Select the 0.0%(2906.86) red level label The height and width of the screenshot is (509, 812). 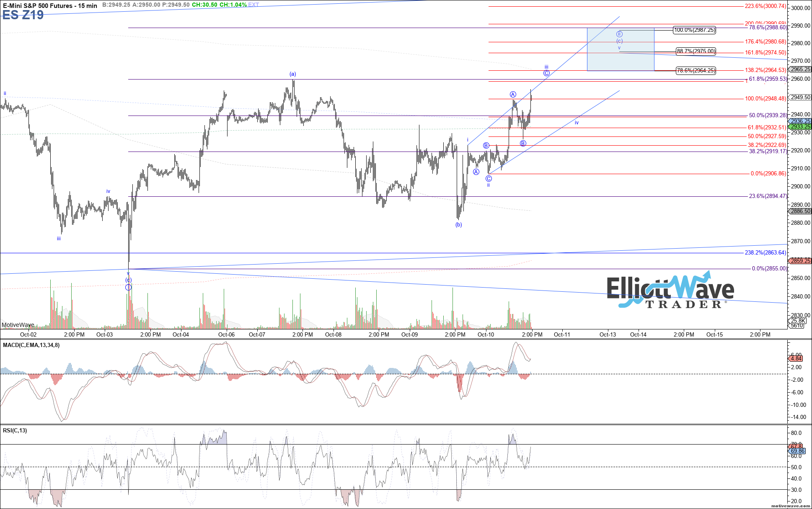click(x=768, y=174)
